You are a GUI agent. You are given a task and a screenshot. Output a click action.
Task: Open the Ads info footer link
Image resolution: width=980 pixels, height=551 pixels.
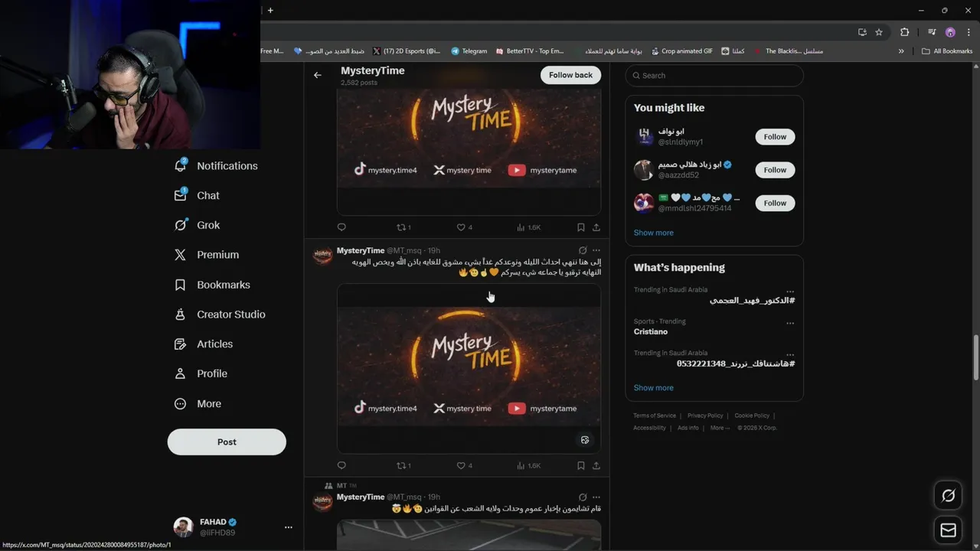pyautogui.click(x=688, y=428)
